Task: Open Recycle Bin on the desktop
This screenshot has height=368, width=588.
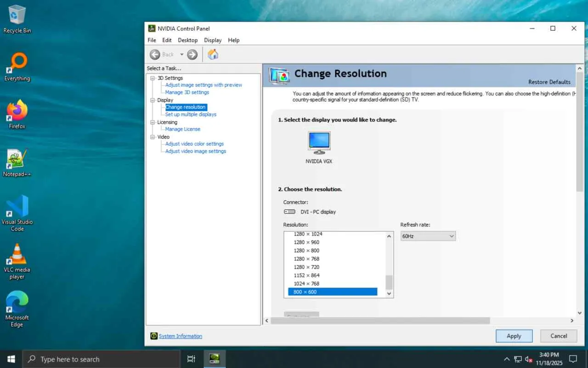Action: (x=17, y=19)
